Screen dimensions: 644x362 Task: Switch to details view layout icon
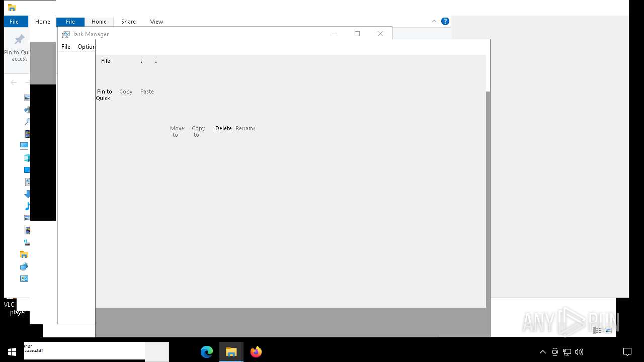[x=597, y=330]
